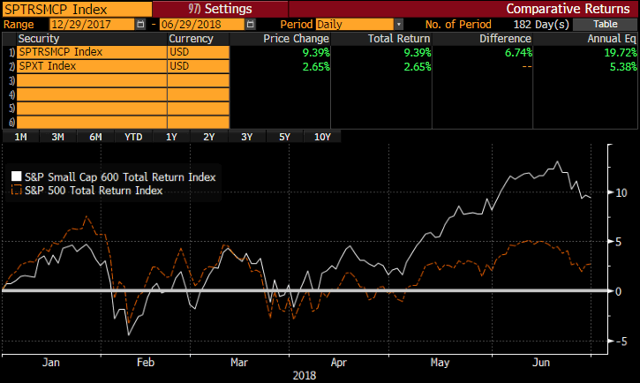Expand the Period Daily dropdown arrow
Image resolution: width=640 pixels, height=383 pixels.
(399, 24)
